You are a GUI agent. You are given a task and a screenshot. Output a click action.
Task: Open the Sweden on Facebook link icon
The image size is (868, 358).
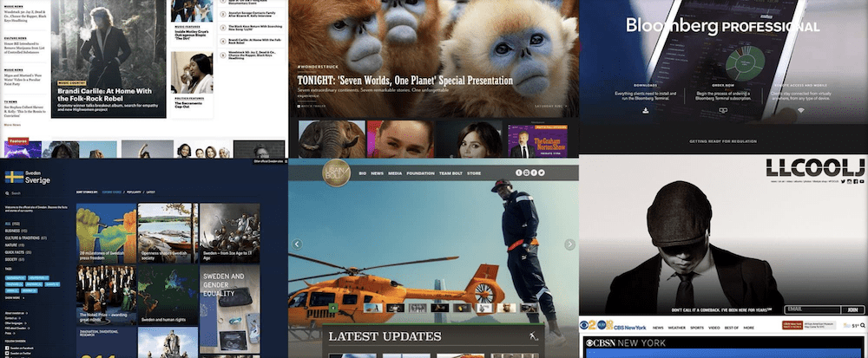click(7, 348)
